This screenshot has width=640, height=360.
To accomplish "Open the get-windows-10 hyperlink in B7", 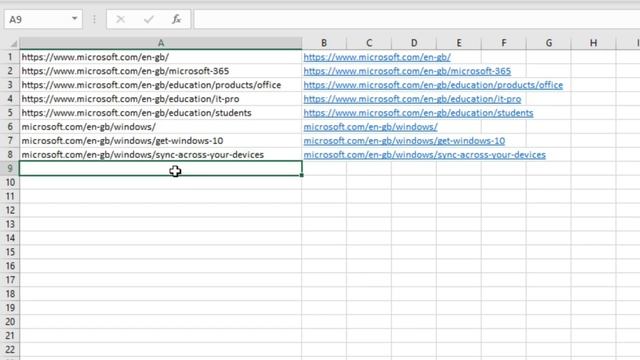I will tap(404, 140).
